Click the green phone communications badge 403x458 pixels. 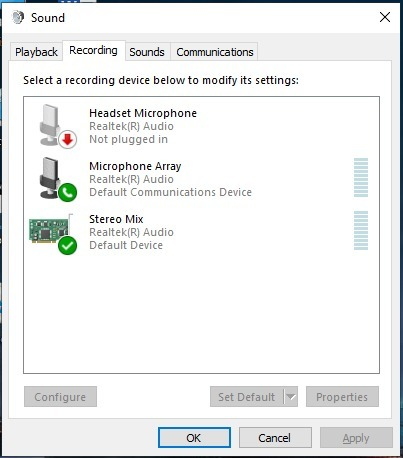coord(68,192)
